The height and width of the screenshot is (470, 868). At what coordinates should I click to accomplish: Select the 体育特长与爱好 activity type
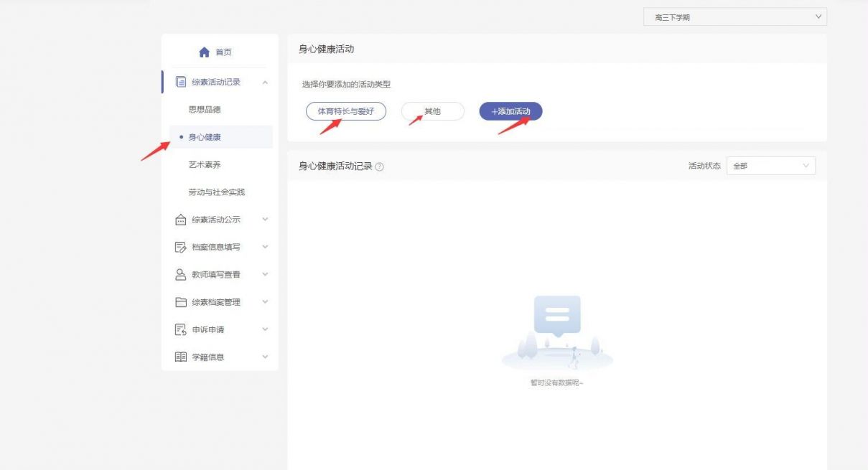coord(346,111)
